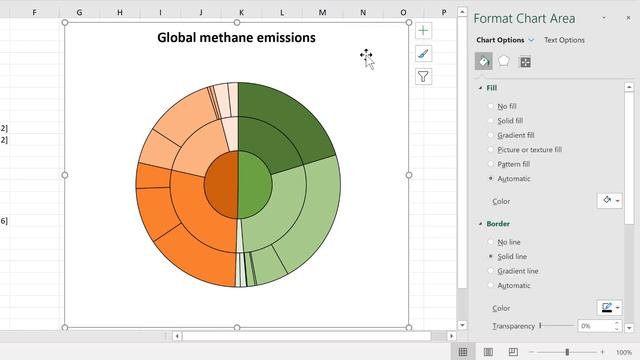
Task: Click the Transparency slider track
Action: coord(557,326)
